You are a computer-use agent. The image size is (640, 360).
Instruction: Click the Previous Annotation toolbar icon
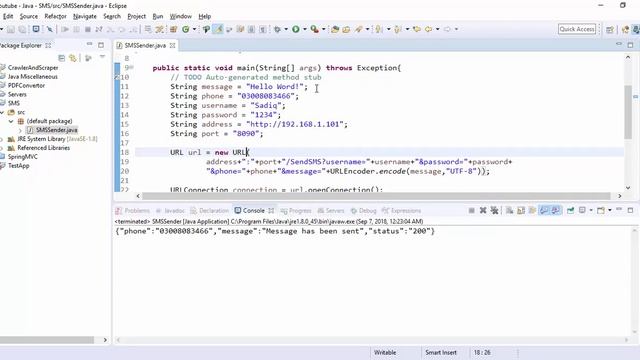pos(398,29)
